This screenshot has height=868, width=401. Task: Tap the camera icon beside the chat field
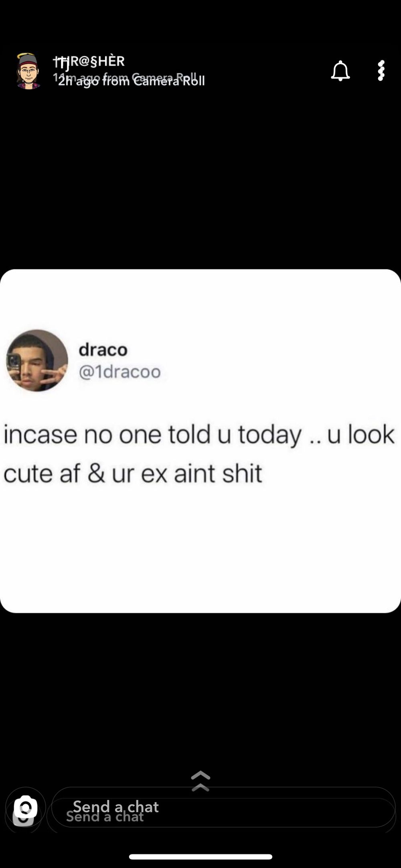click(x=25, y=807)
